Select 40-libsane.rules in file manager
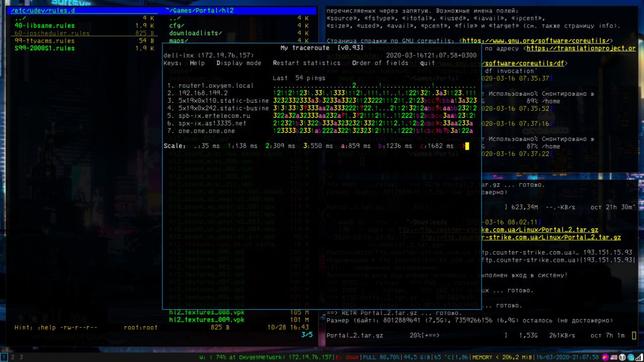The image size is (644, 362). point(86,26)
